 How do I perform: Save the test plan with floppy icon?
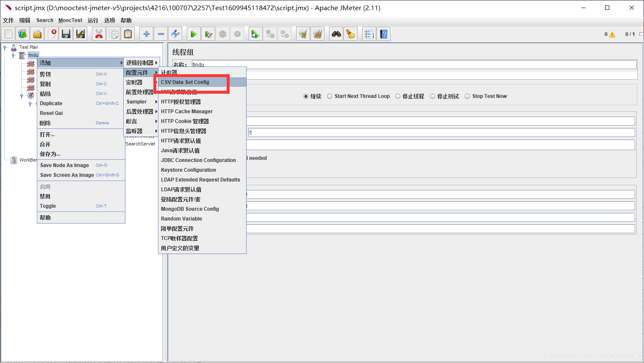click(66, 34)
